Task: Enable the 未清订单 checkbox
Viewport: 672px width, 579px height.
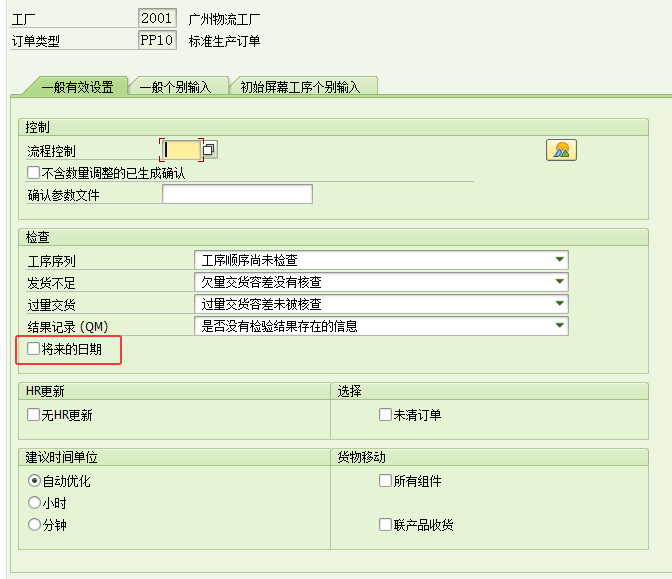Action: (x=385, y=415)
